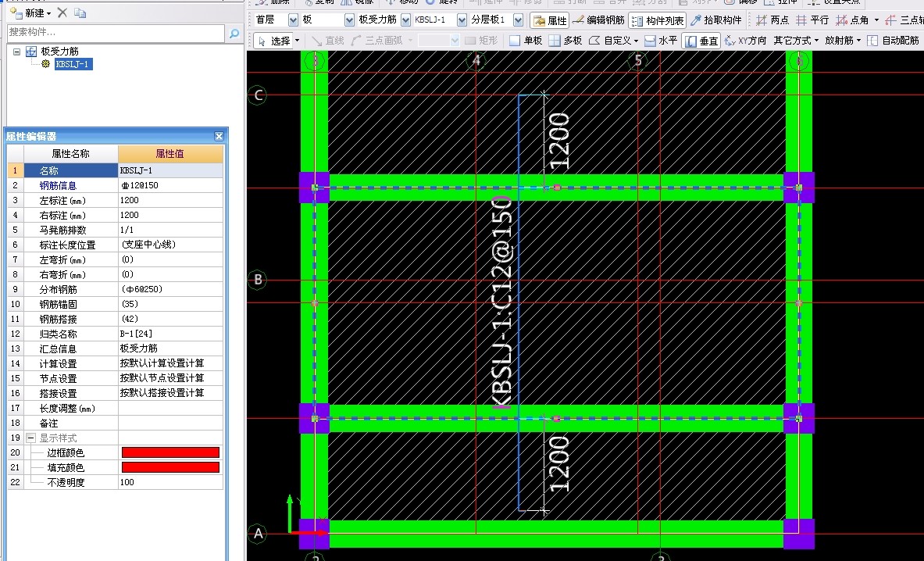The width and height of the screenshot is (924, 561).
Task: Click 标注长度位置 value (支座中心线)
Action: 171,245
